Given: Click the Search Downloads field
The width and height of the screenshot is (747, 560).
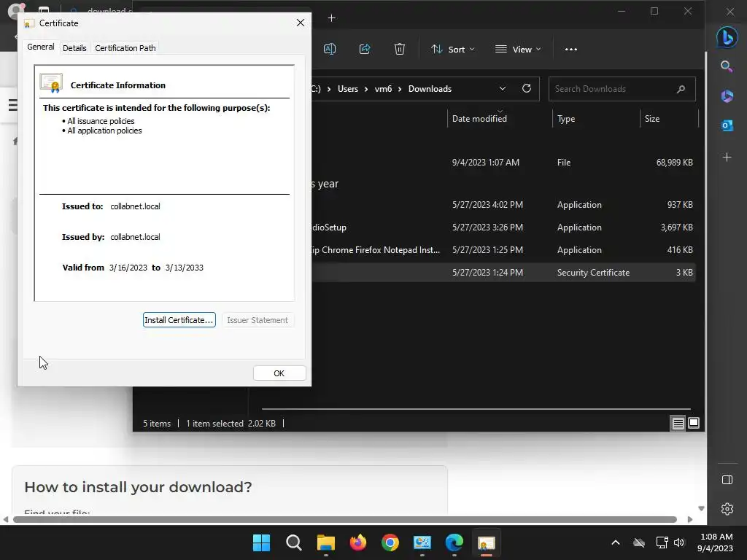Looking at the screenshot, I should click(622, 89).
